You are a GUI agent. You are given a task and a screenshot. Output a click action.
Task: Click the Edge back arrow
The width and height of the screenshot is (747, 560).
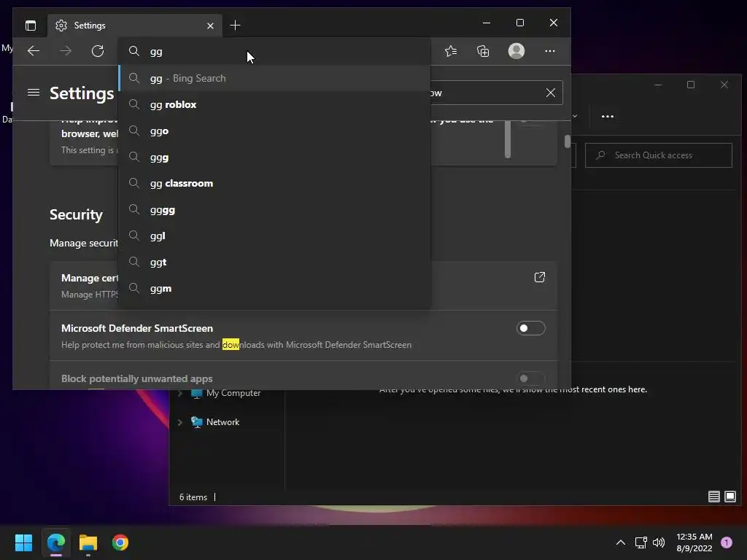(x=34, y=51)
